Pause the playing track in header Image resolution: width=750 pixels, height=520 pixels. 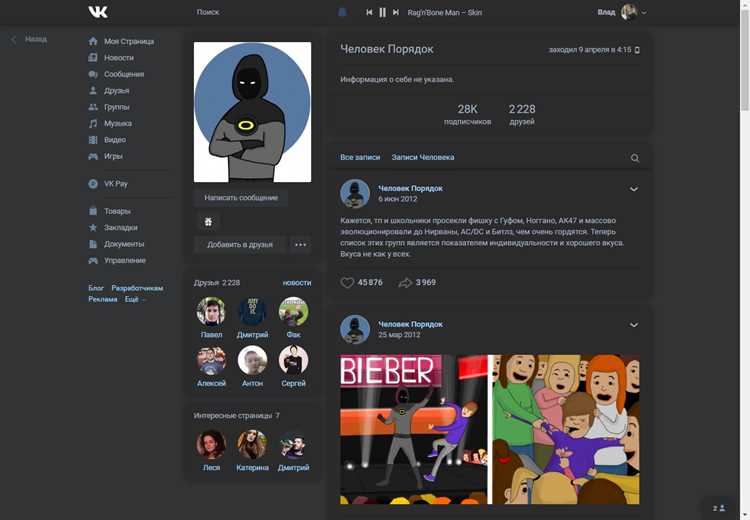coord(383,12)
